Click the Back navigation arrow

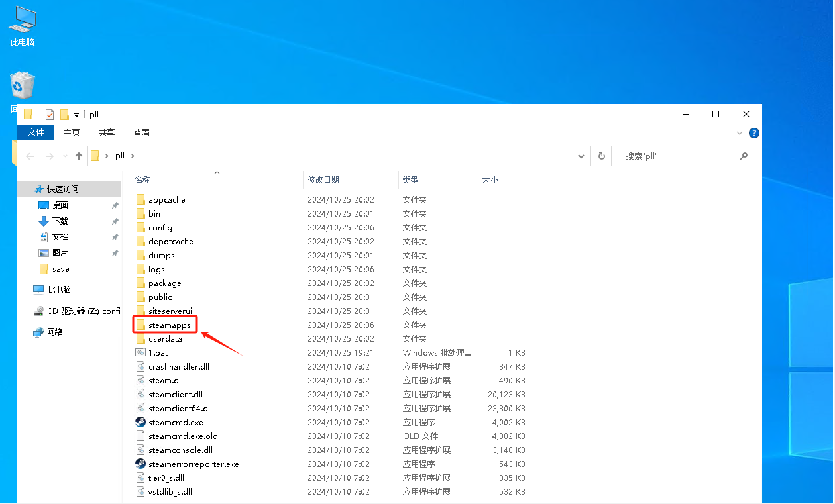point(30,156)
